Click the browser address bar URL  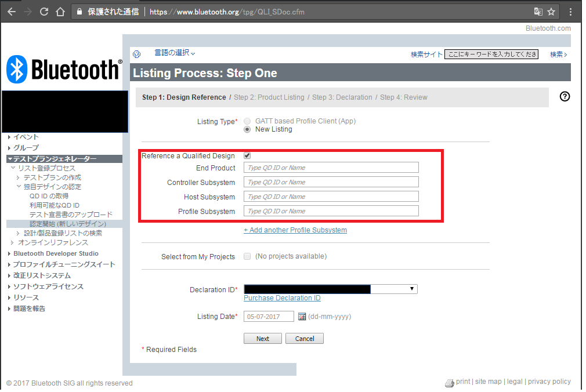(x=227, y=12)
